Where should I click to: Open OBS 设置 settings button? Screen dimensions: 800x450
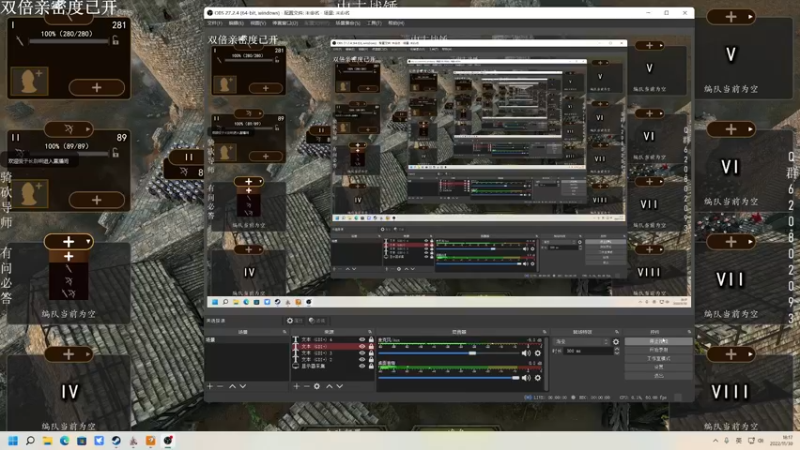click(659, 367)
